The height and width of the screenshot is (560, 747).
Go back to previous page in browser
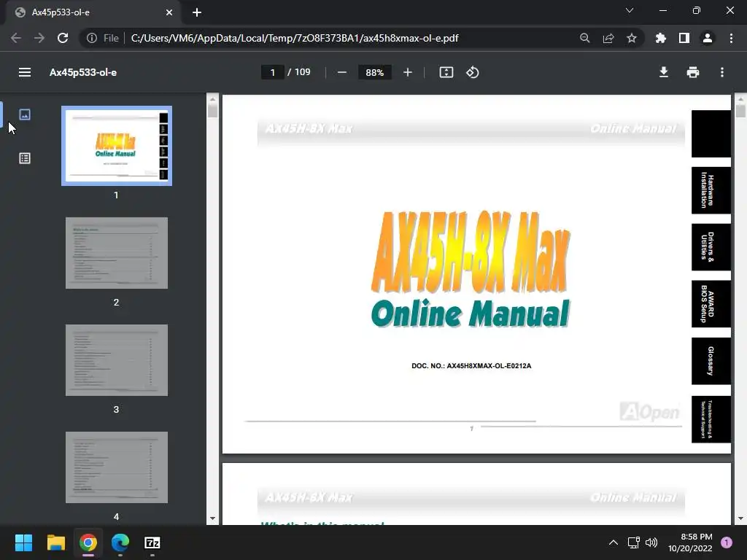coord(16,38)
